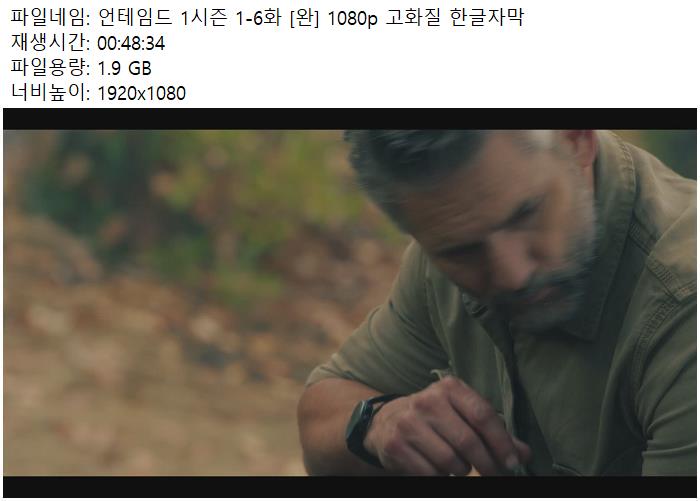Screen dimensions: 700x501
Task: Click the 1080p text in filename
Action: coord(352,19)
